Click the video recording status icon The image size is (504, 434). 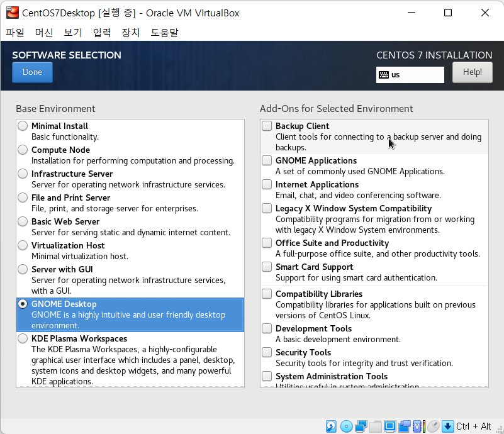[405, 426]
